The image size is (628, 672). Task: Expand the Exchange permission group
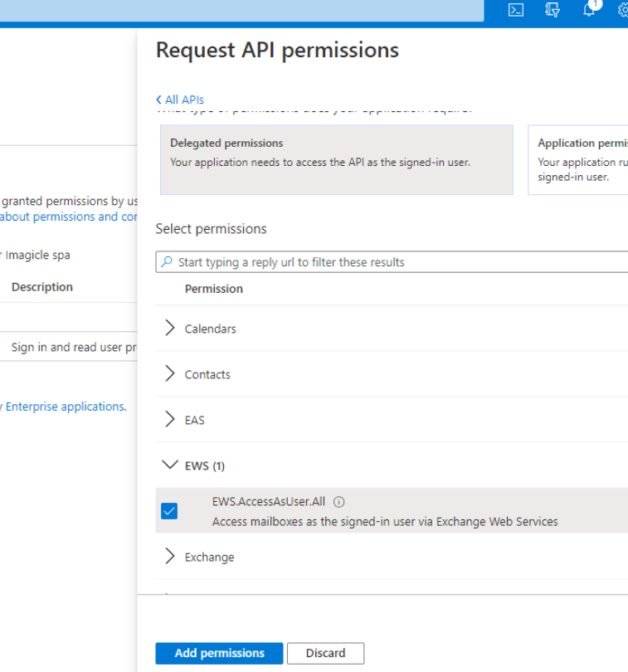coord(170,557)
